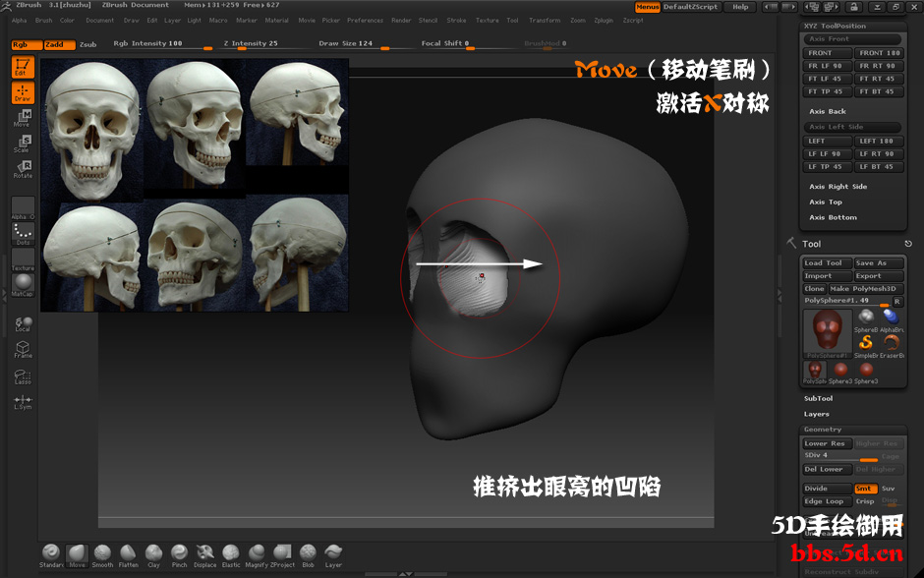Adjust the Focal Shift slider

tap(467, 44)
